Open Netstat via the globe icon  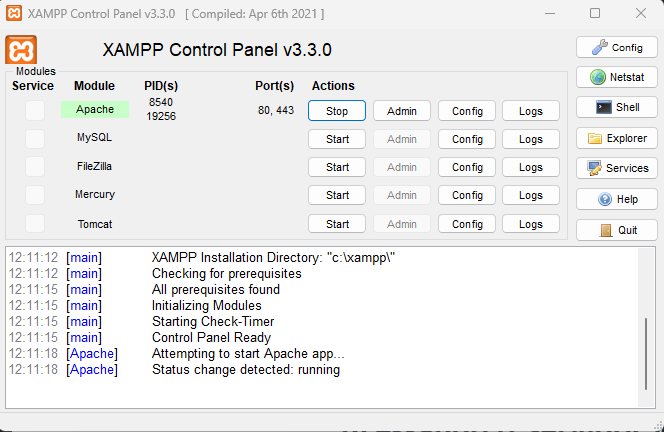point(615,77)
